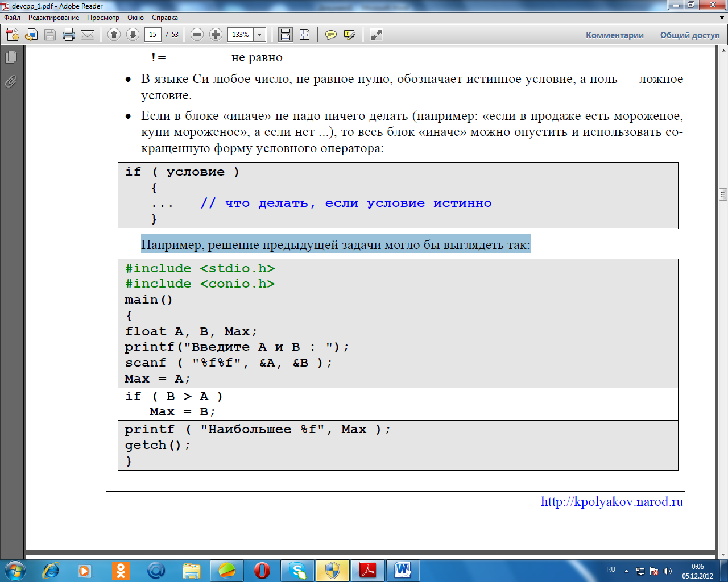Screen dimensions: 728x582
Task: Open the Комментарии pane
Action: (614, 35)
